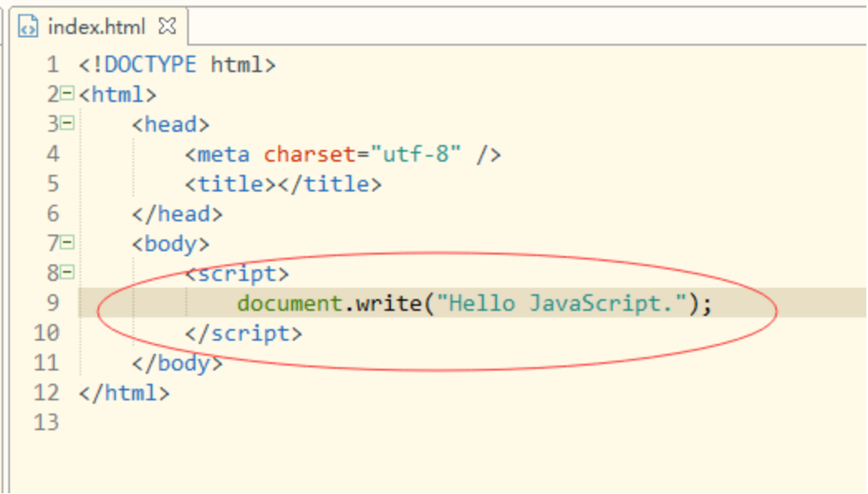
Task: Click the closing </script> tag on line 10
Action: pos(244,334)
